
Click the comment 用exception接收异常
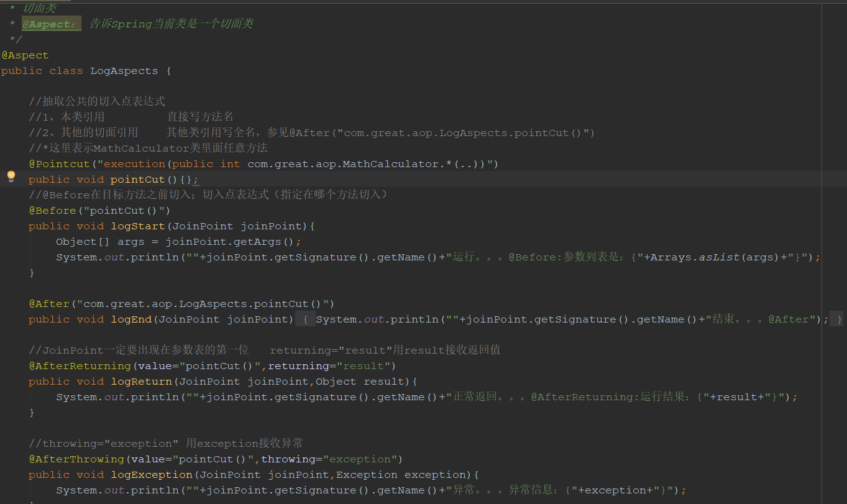(244, 444)
